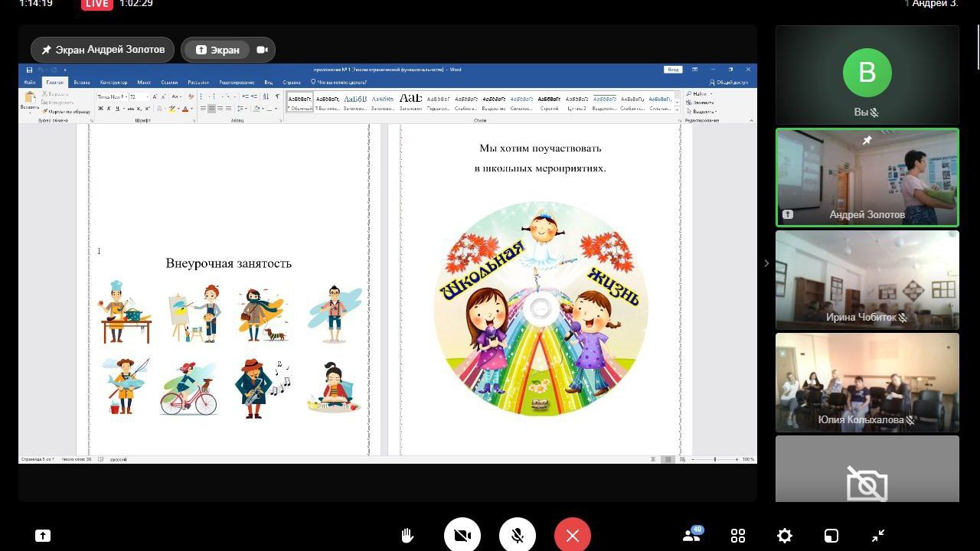
Task: Unmute the microphone
Action: (x=518, y=536)
